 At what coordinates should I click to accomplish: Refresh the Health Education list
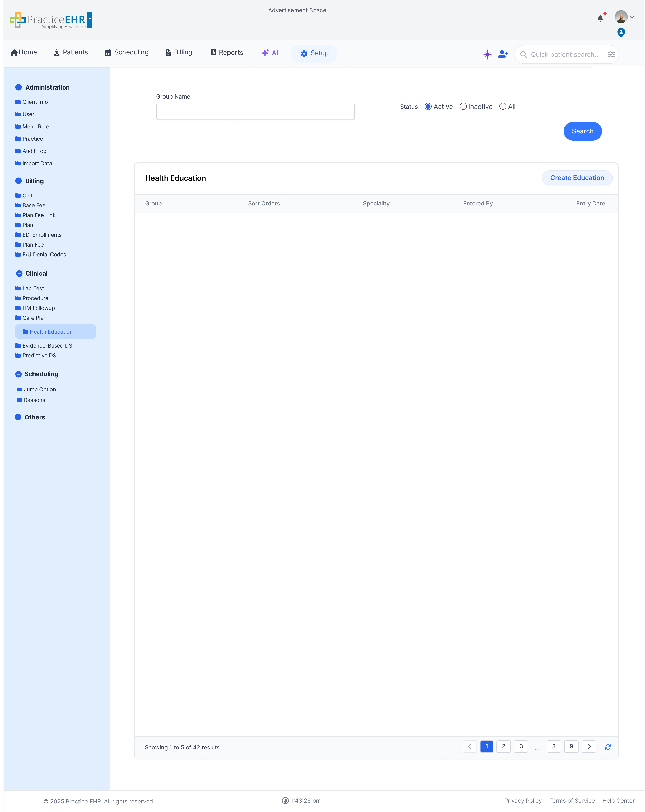click(x=608, y=746)
